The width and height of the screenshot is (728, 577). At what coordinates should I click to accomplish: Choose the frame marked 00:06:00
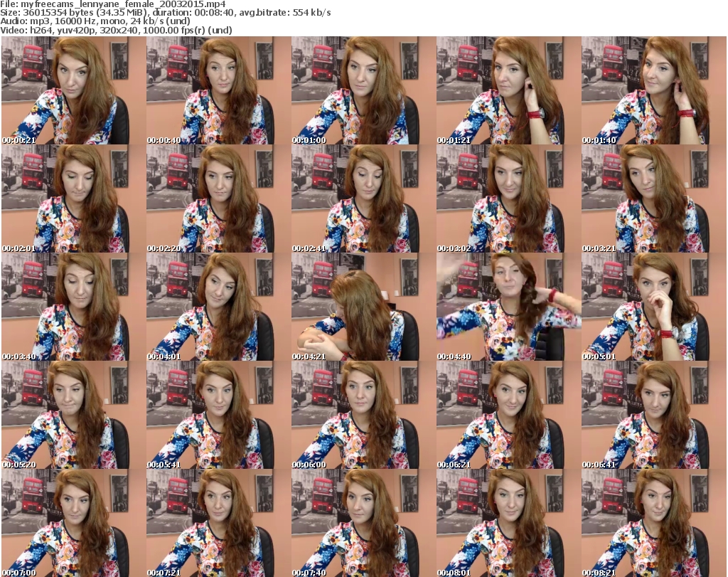(364, 415)
